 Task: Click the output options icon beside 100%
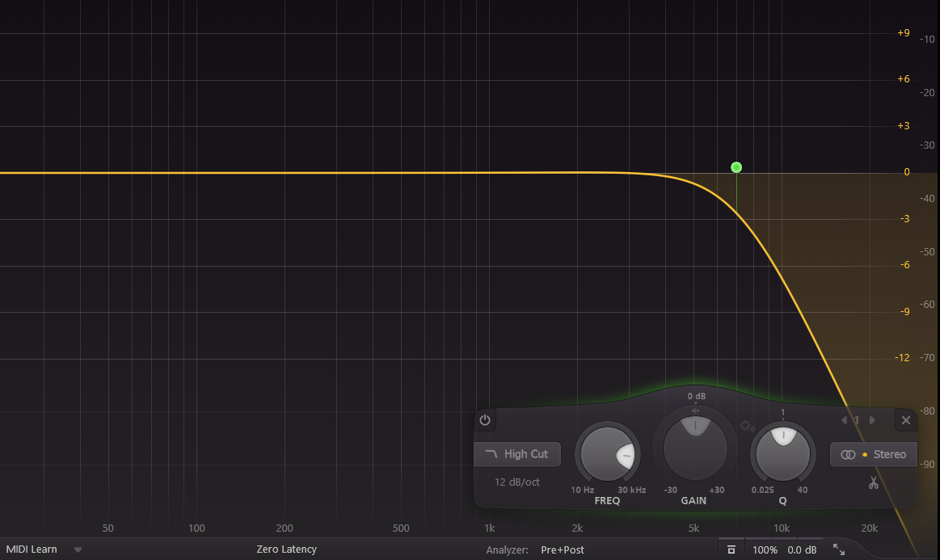pyautogui.click(x=731, y=549)
